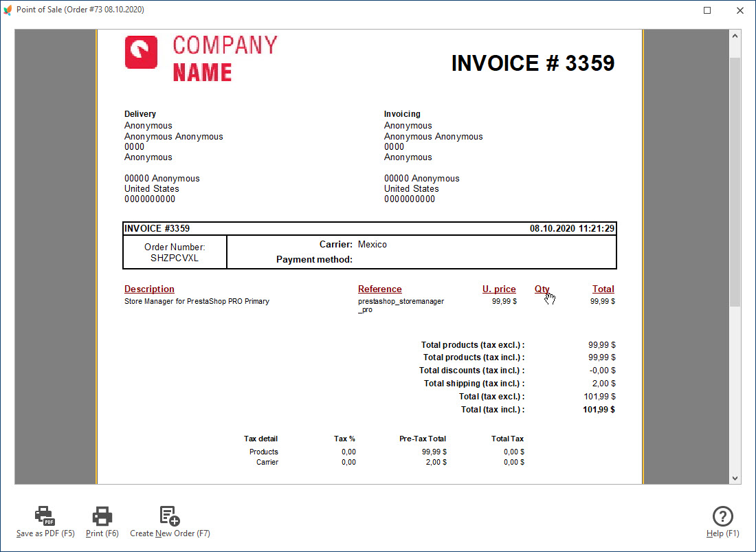Screen dimensions: 756x552
Task: Maximize the Point of Sale window
Action: 707,10
